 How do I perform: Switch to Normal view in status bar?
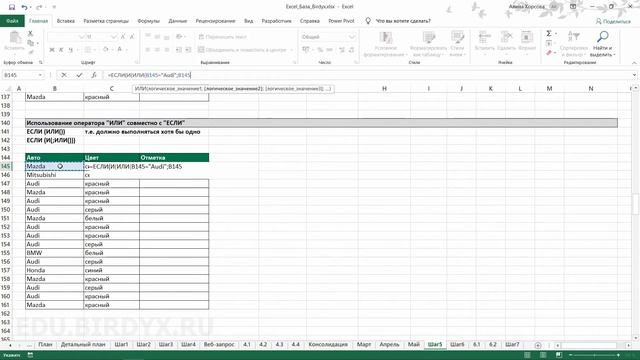point(527,355)
